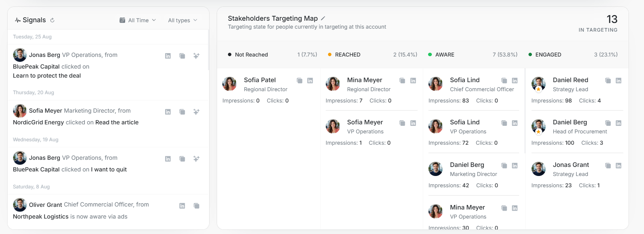Open Jonas Grant's LinkedIn profile

[x=618, y=166]
